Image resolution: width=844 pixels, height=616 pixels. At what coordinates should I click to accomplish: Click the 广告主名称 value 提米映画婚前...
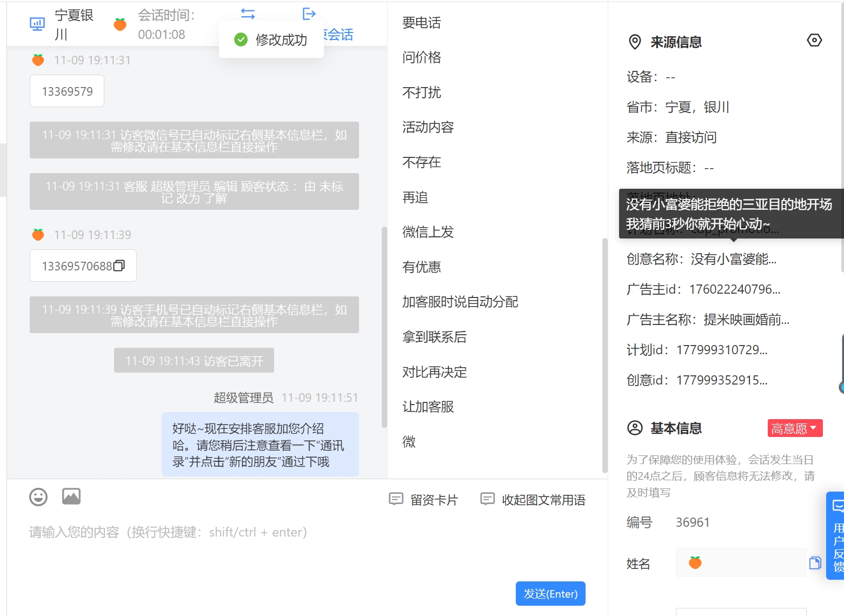click(x=746, y=320)
